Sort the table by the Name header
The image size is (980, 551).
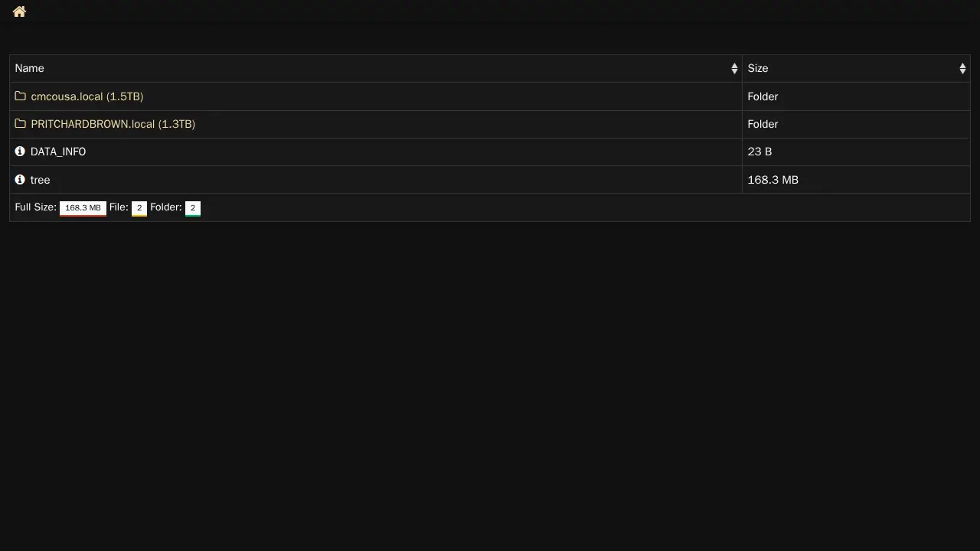30,69
